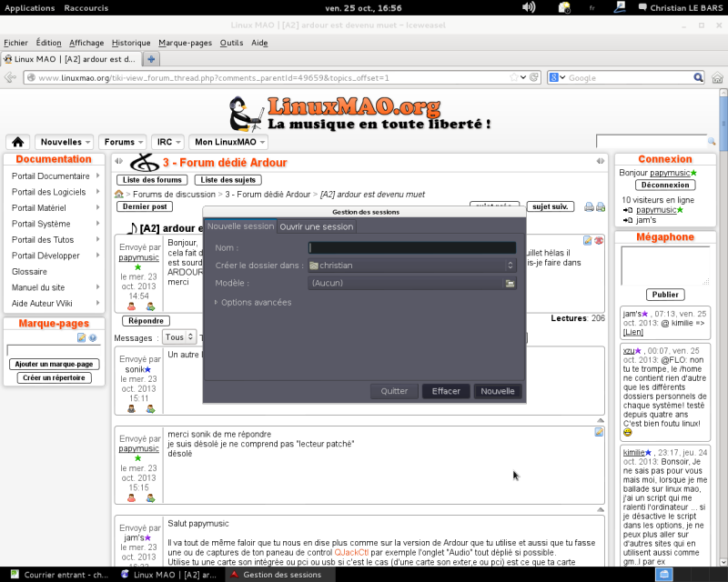The width and height of the screenshot is (728, 582).
Task: Click the Quitter button in session dialog
Action: 394,391
